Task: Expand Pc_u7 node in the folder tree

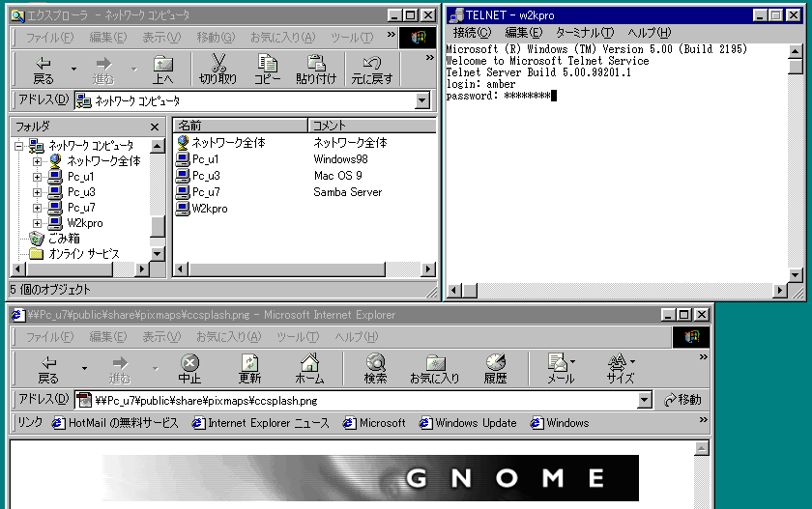Action: 38,208
